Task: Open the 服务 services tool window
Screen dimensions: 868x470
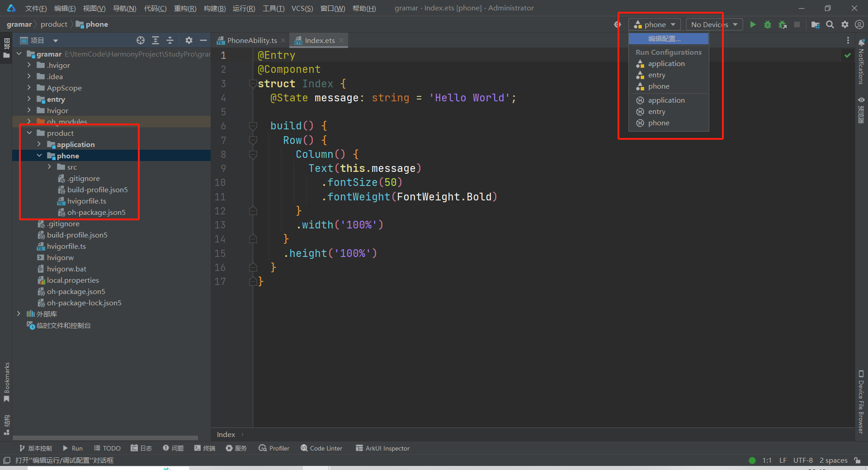Action: pyautogui.click(x=236, y=448)
